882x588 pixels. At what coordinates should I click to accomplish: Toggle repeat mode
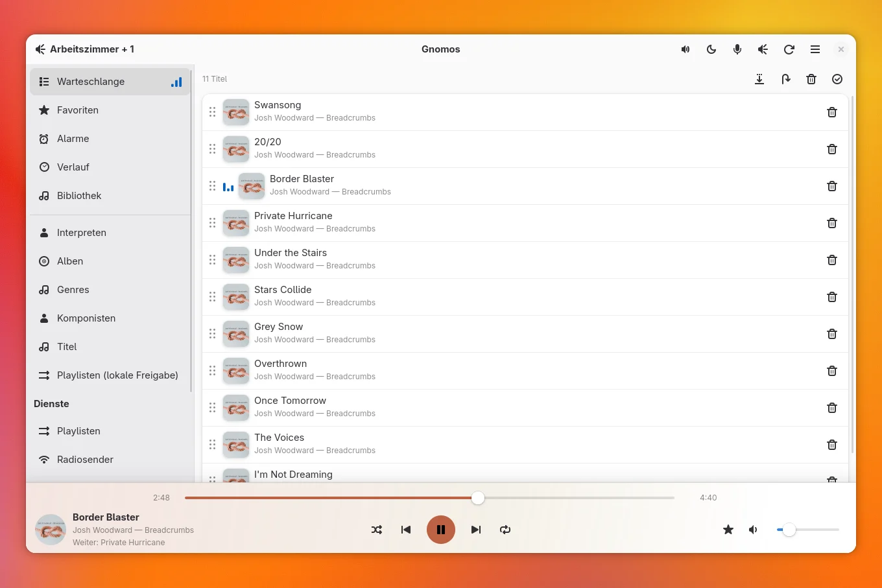(505, 530)
